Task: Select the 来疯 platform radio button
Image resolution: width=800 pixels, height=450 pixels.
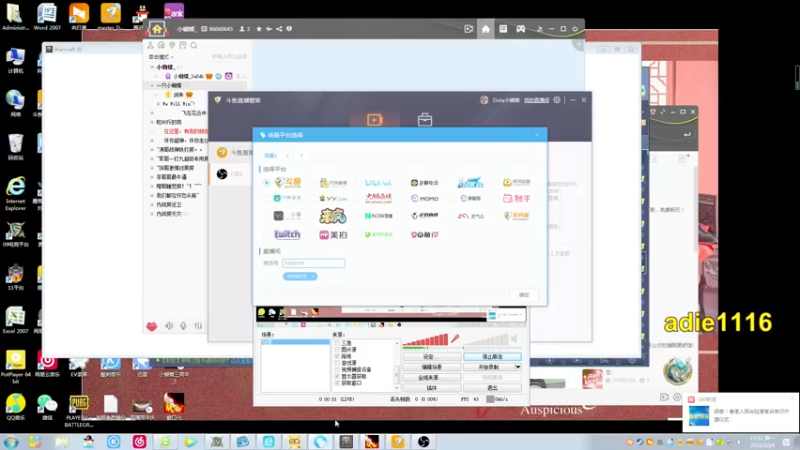Action: (x=313, y=216)
